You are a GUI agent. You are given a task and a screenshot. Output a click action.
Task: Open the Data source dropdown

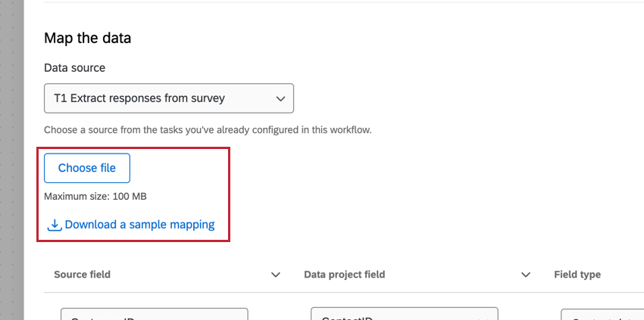coord(168,98)
